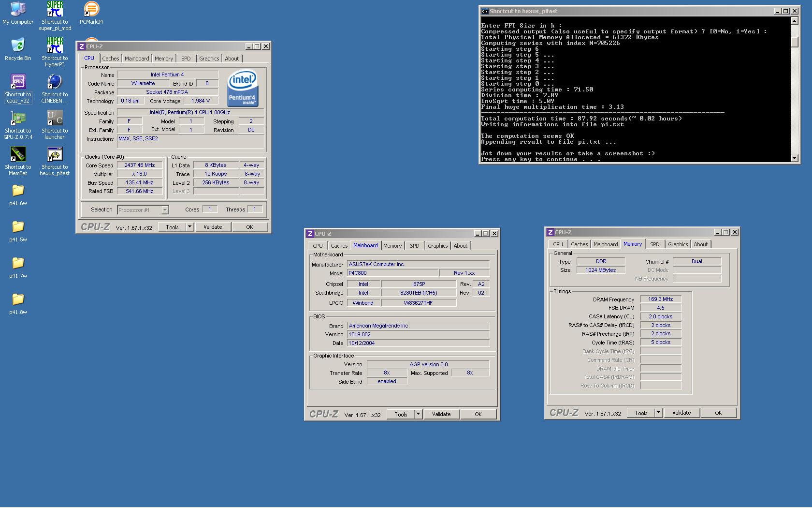Select the p41.6w folder
The image size is (812, 508).
(x=18, y=194)
